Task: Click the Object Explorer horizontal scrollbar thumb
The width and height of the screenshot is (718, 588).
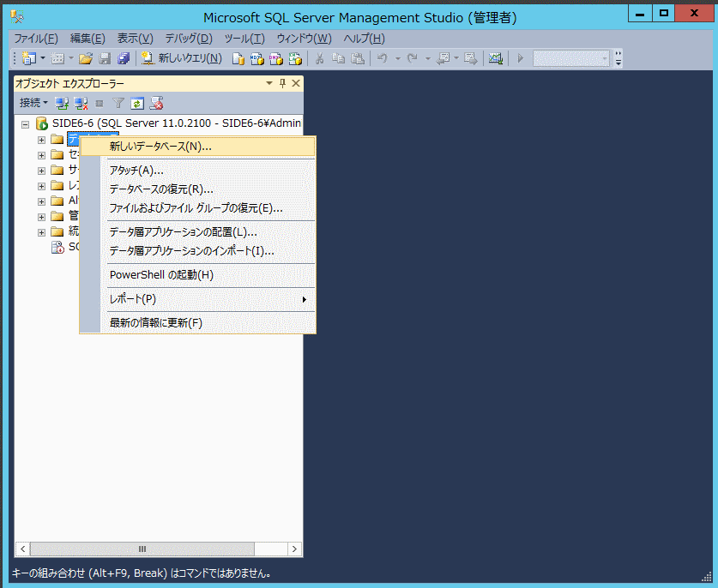Action: click(x=142, y=549)
